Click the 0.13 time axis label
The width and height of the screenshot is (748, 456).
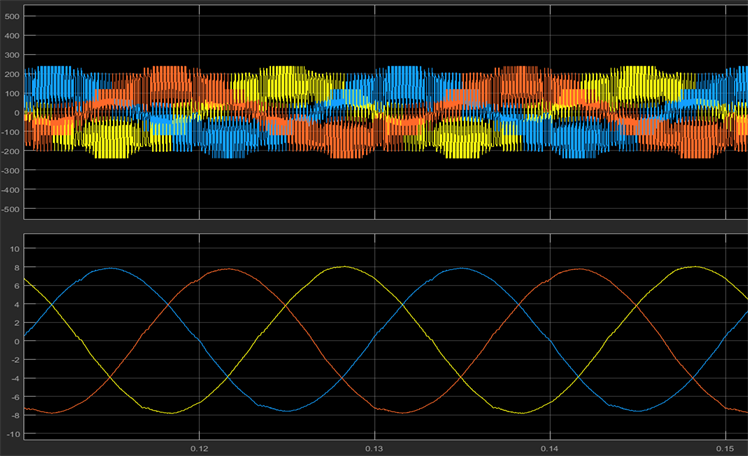374,446
